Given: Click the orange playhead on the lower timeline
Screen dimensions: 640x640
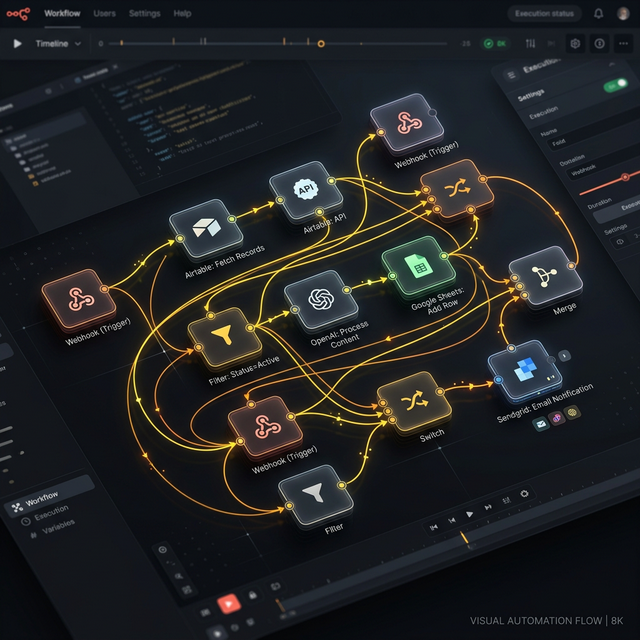Looking at the screenshot, I should point(464,537).
